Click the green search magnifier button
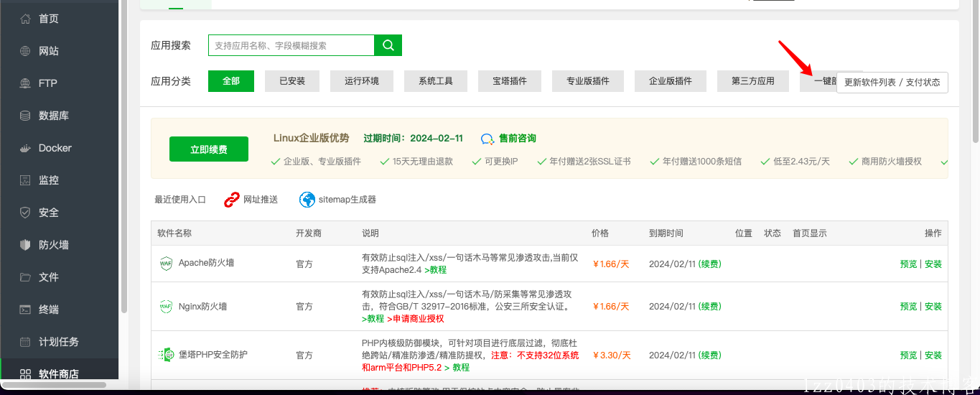The width and height of the screenshot is (980, 395). (388, 45)
